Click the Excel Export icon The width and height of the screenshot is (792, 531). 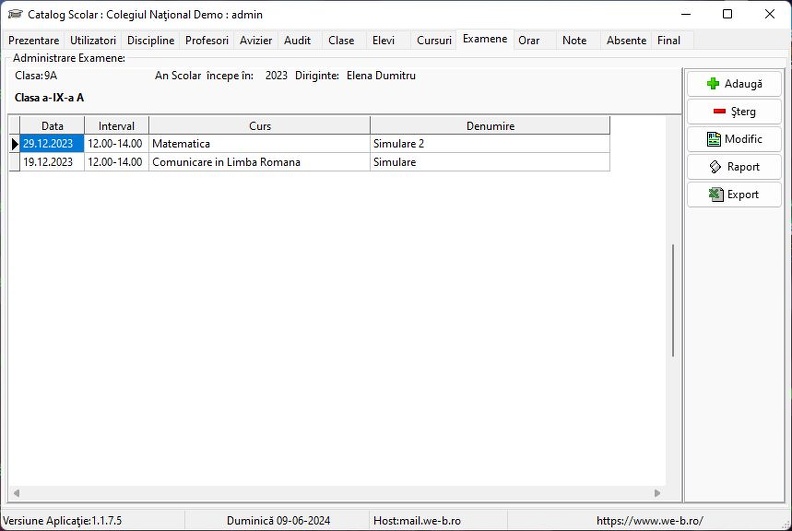(x=716, y=195)
